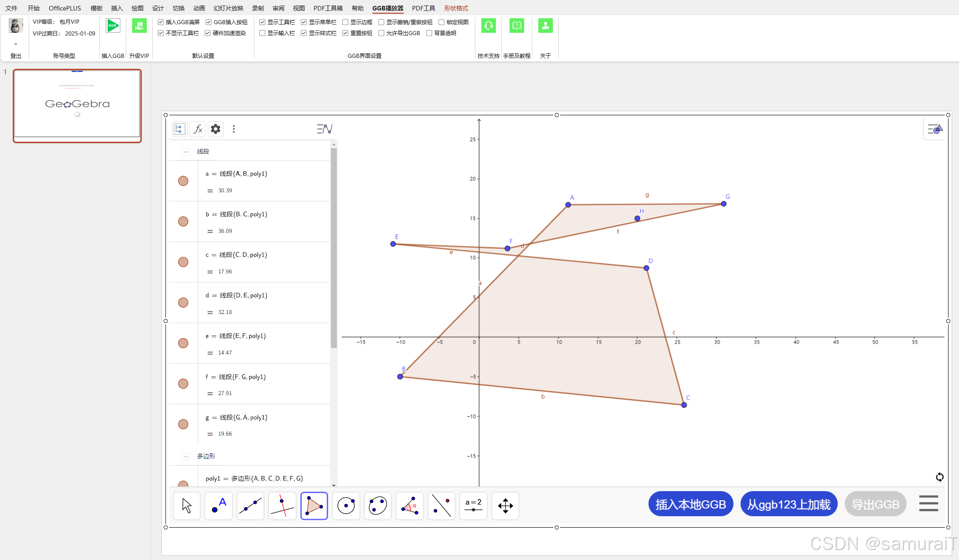
Task: Select the Move Graphics View tool
Action: (505, 506)
